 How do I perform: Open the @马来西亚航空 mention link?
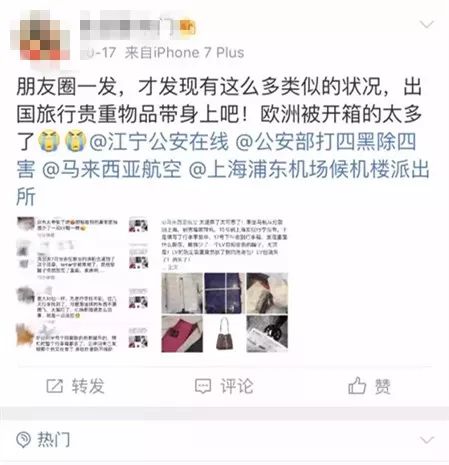tap(112, 169)
